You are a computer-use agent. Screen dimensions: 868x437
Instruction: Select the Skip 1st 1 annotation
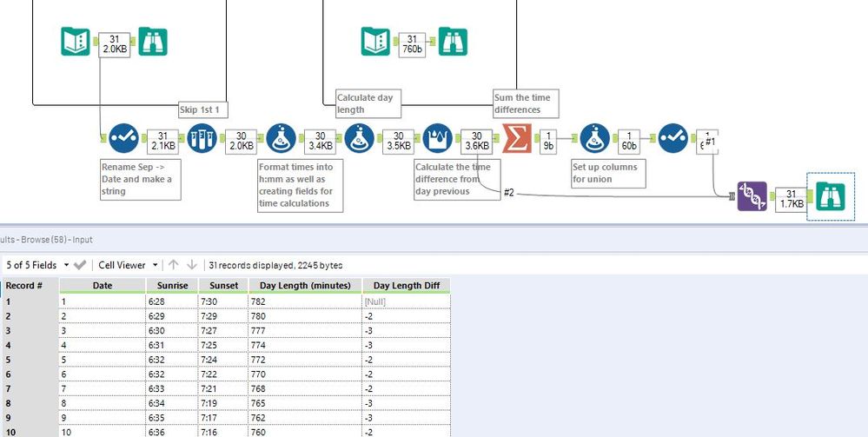[203, 109]
